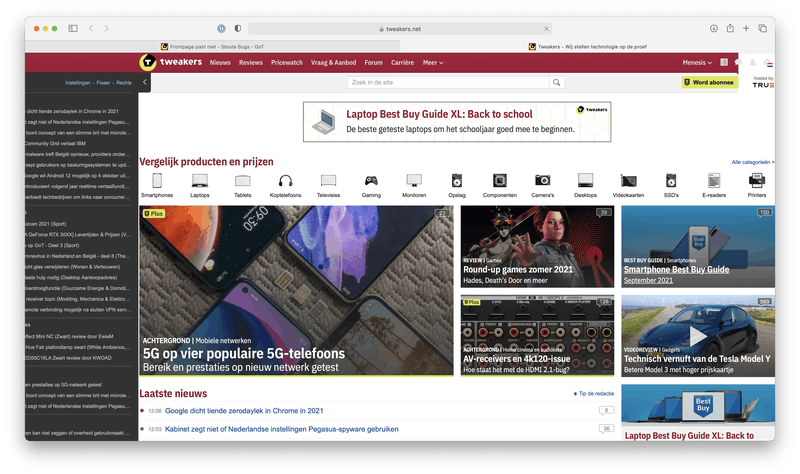Image resolution: width=800 pixels, height=474 pixels.
Task: Open the Menesis user dropdown
Action: coord(697,63)
